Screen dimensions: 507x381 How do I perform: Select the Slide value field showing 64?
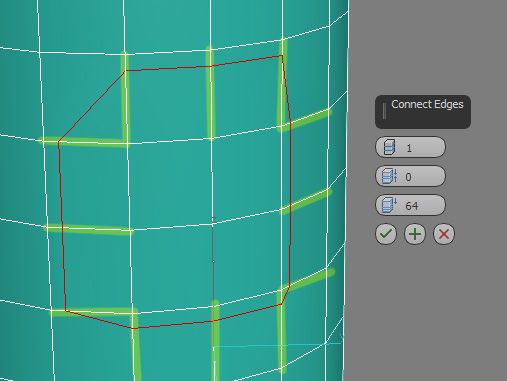410,205
